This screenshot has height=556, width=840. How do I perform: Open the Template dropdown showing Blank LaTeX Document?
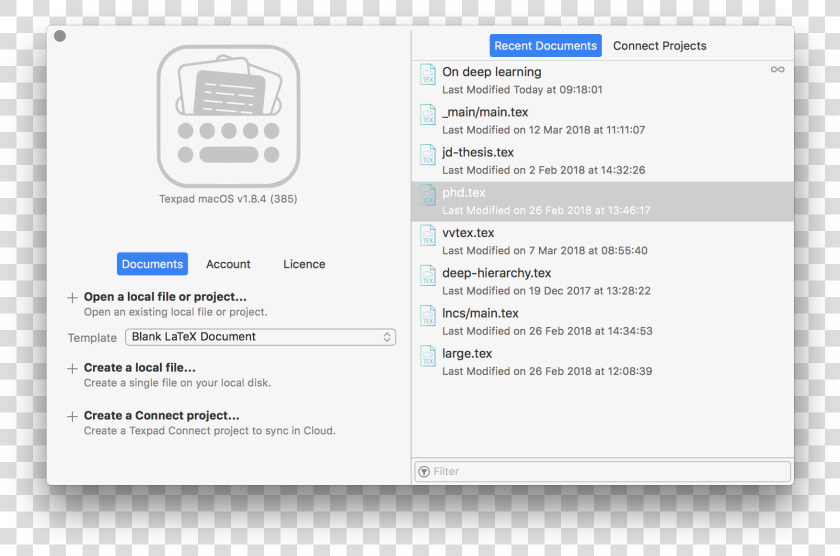click(x=260, y=337)
